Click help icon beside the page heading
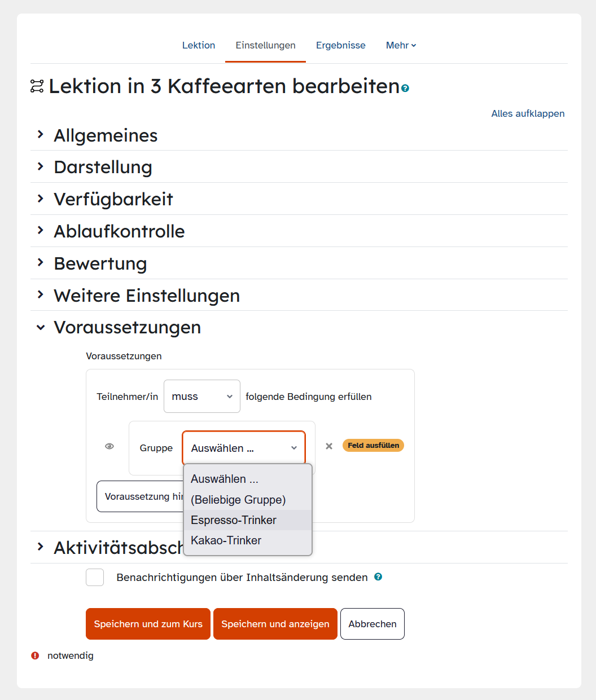Screen dimensions: 596x700 (x=405, y=88)
